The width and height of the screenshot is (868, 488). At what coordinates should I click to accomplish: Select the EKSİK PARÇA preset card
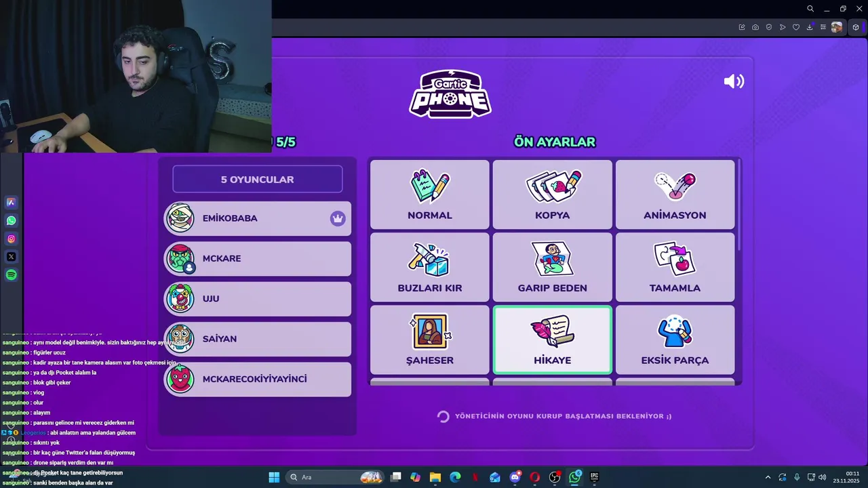coord(675,340)
